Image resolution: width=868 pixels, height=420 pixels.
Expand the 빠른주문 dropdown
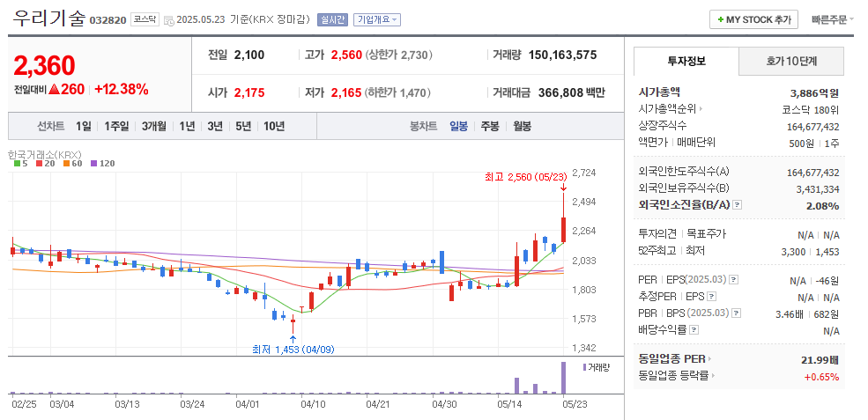pyautogui.click(x=833, y=19)
